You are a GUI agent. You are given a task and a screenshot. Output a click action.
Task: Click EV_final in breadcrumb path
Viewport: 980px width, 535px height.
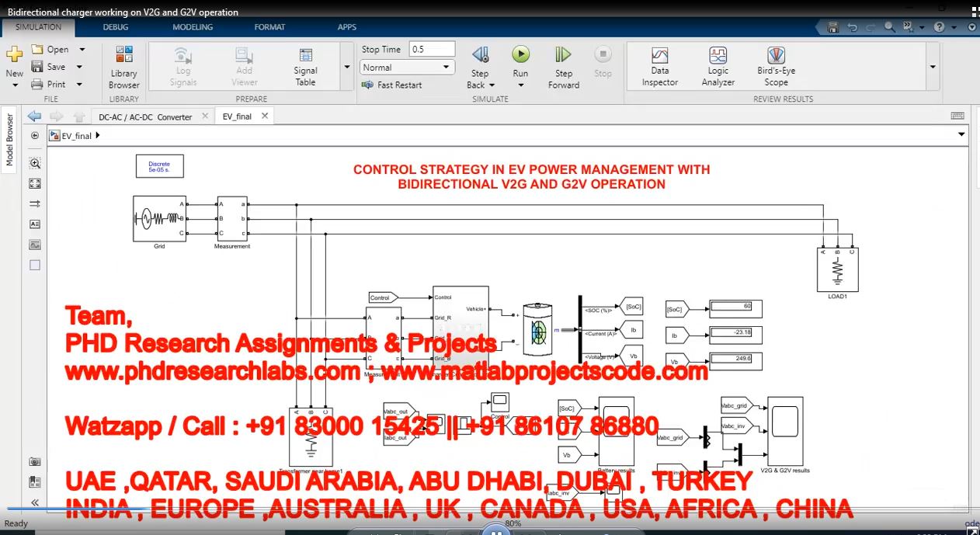(76, 136)
